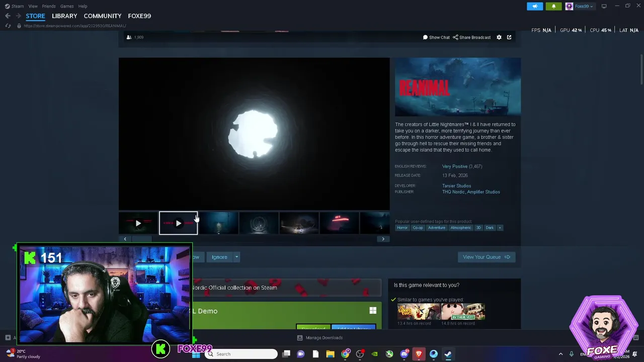Image resolution: width=644 pixels, height=362 pixels.
Task: Open the FOXE99 profile tab
Action: 139,16
